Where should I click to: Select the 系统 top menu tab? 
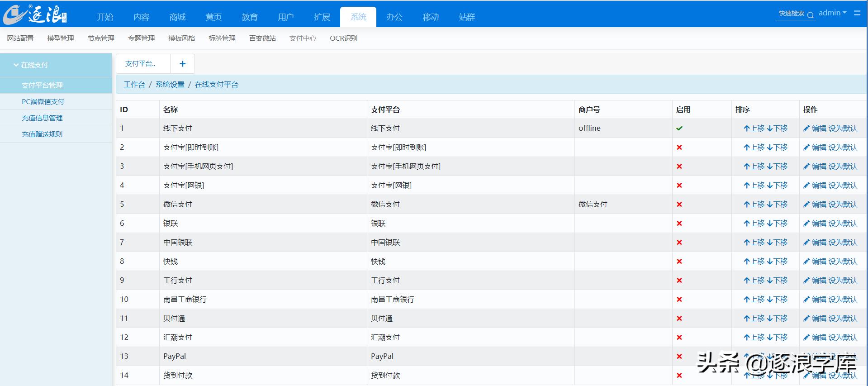coord(358,17)
